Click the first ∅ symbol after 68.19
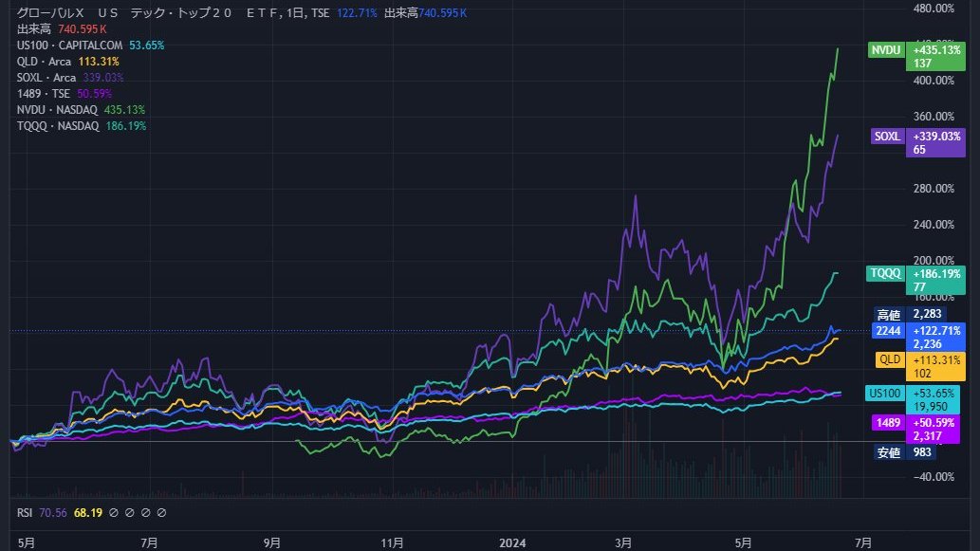This screenshot has width=980, height=551. point(114,512)
